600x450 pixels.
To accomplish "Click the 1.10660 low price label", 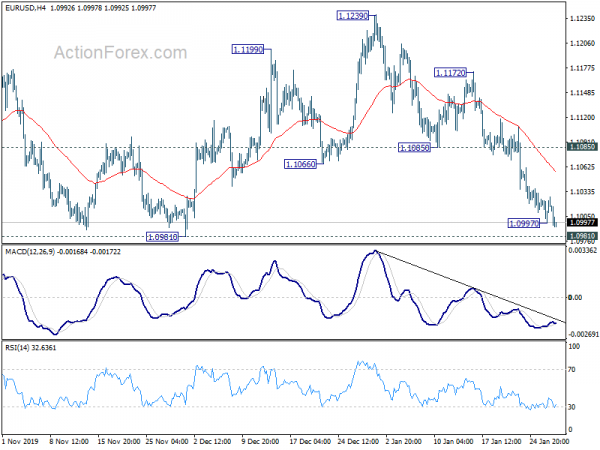I will (301, 164).
